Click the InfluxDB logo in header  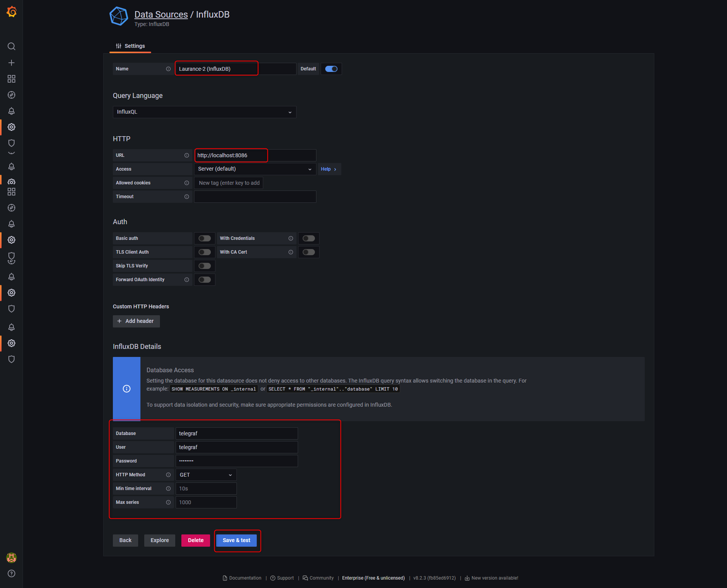(119, 16)
